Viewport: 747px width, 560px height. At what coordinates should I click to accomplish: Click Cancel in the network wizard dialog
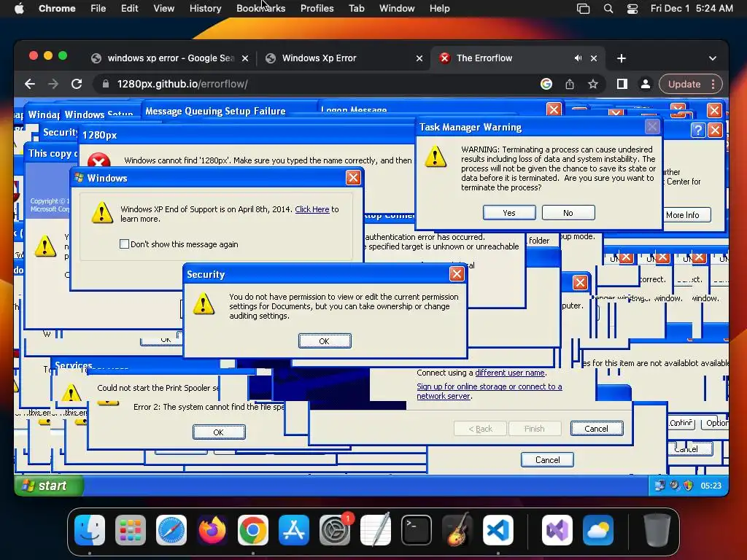(597, 429)
